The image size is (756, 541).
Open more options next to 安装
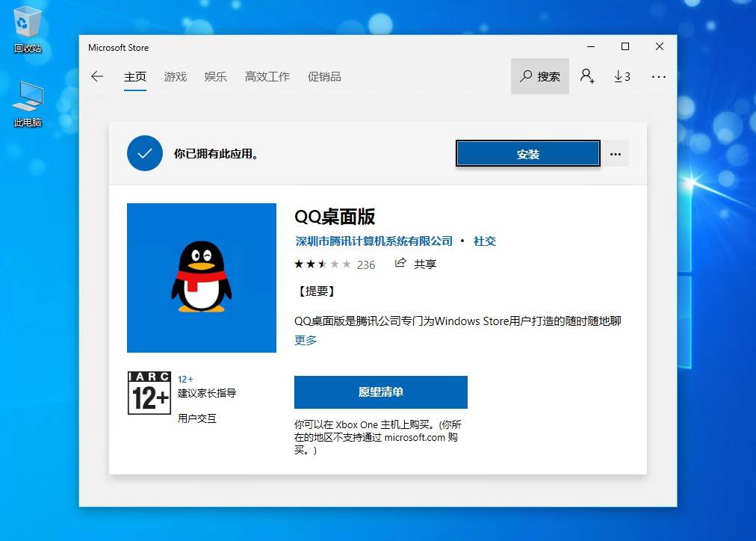[x=616, y=154]
